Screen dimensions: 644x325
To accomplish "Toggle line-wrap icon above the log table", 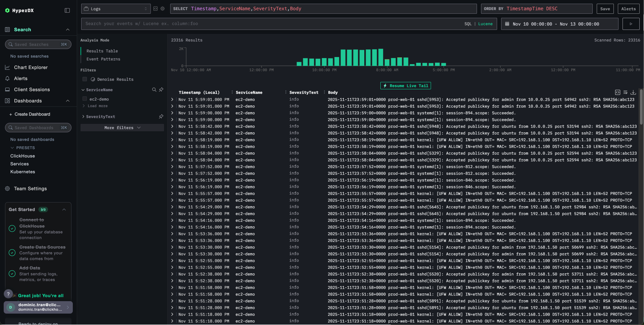I will click(626, 92).
